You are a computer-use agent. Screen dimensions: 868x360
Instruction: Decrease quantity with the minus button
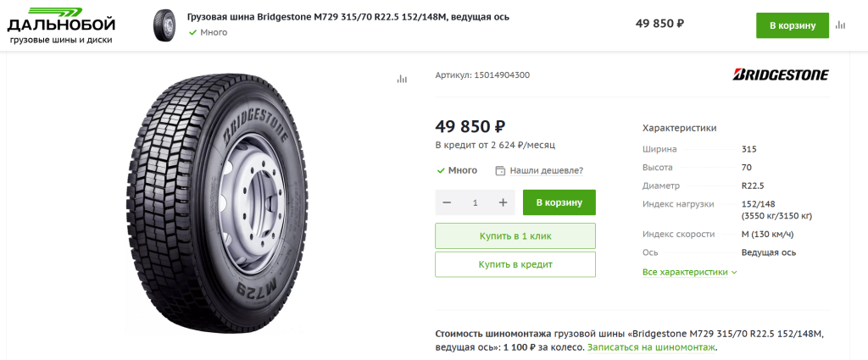(x=447, y=202)
